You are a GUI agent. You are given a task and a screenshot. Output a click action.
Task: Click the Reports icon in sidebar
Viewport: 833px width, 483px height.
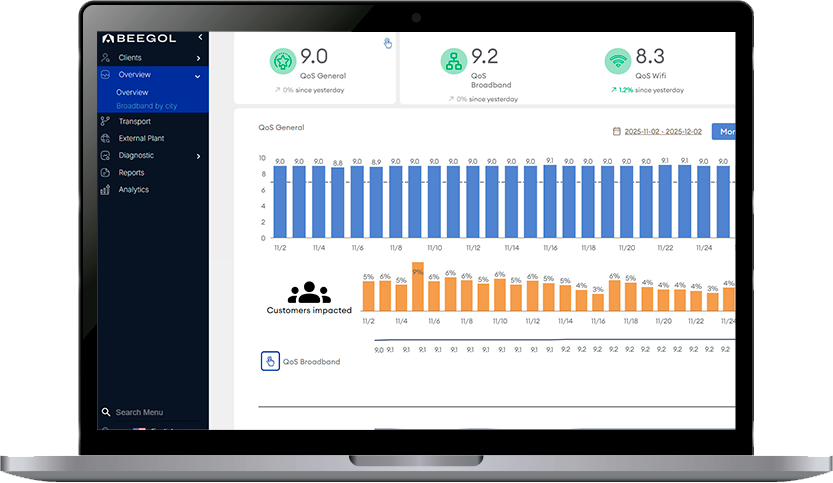point(105,173)
